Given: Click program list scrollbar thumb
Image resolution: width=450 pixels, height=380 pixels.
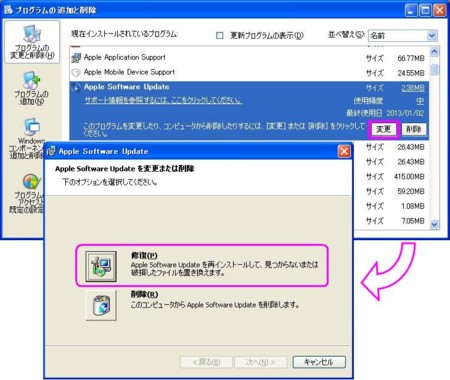Looking at the screenshot, I should pyautogui.click(x=434, y=70).
